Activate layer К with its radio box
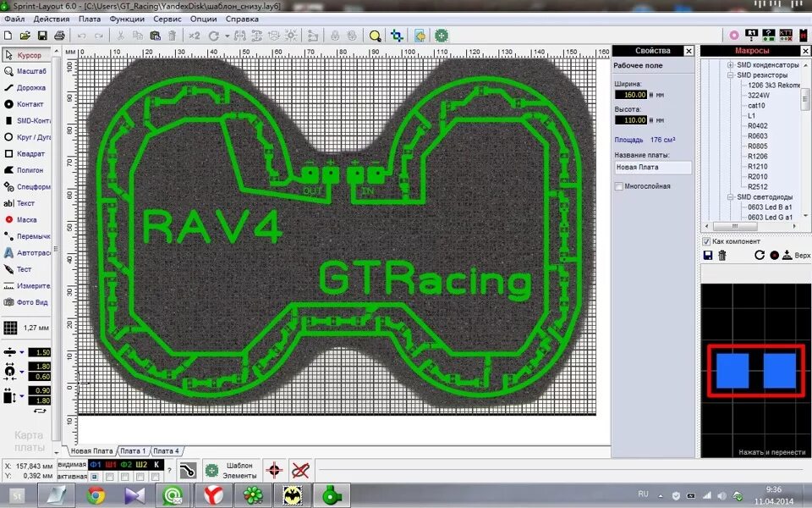Viewport: 812px width, 508px height. click(x=156, y=477)
